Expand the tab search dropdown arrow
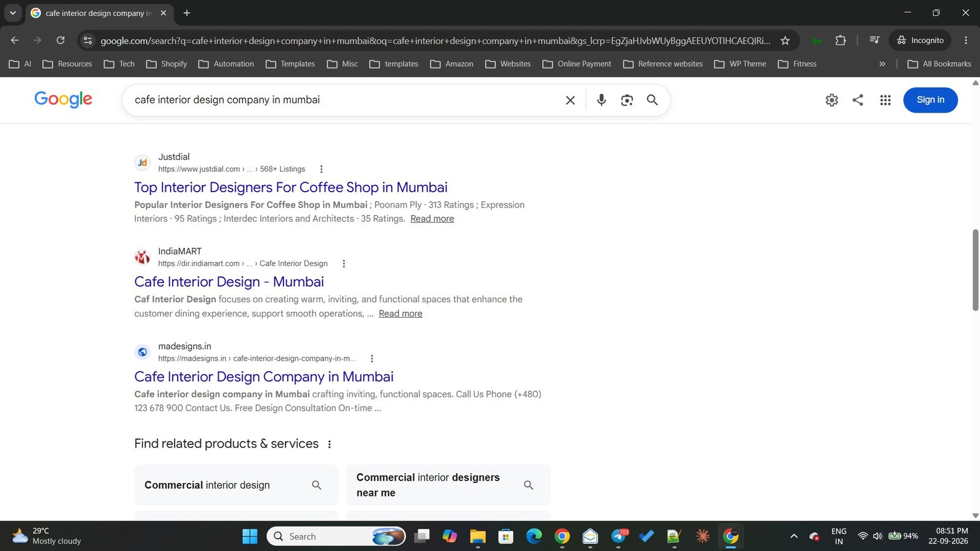This screenshot has width=980, height=551. click(12, 13)
